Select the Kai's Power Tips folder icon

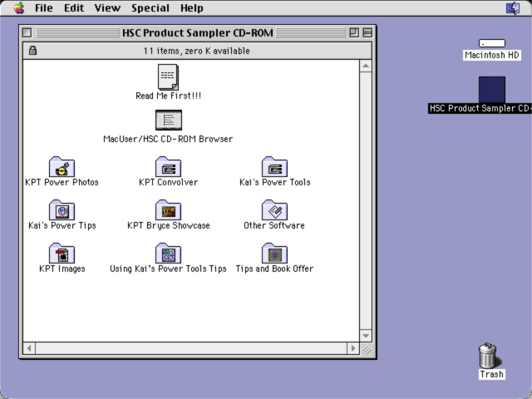point(62,209)
